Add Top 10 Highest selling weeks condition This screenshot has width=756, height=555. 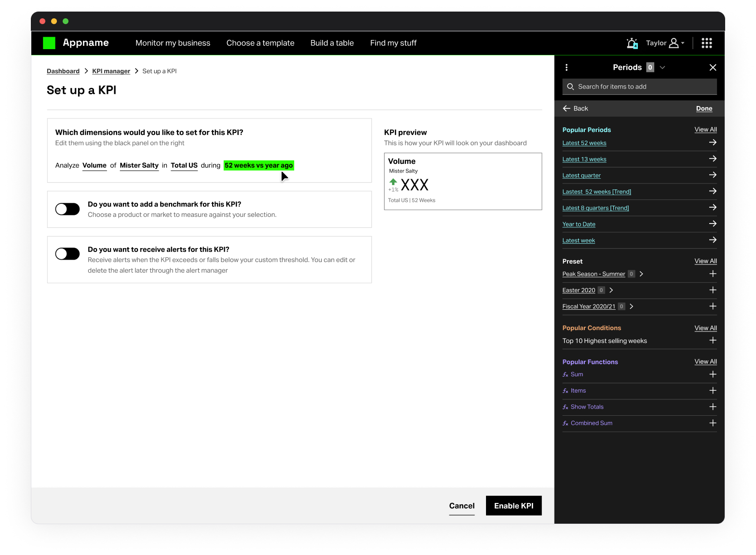(712, 341)
